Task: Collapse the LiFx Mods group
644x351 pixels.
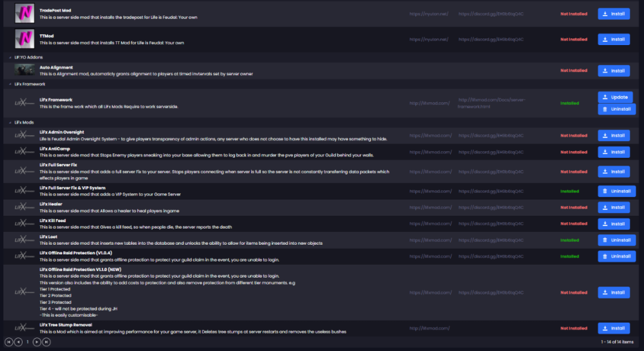Action: pyautogui.click(x=9, y=122)
